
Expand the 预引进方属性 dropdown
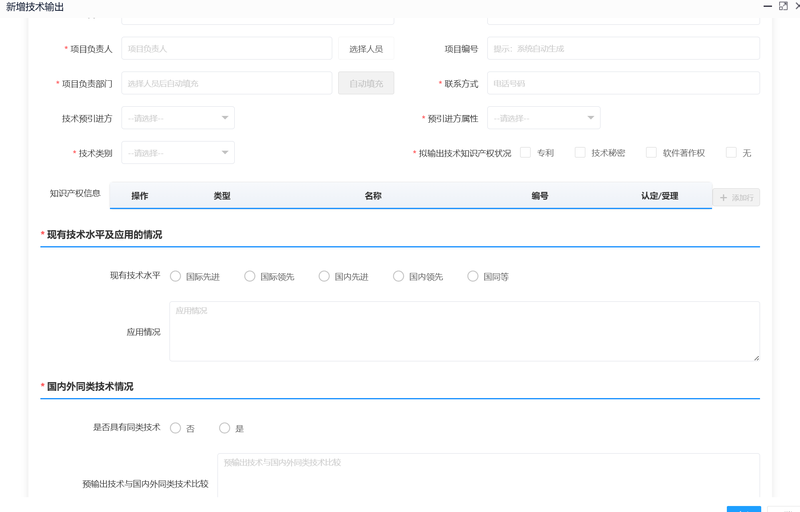coord(543,119)
